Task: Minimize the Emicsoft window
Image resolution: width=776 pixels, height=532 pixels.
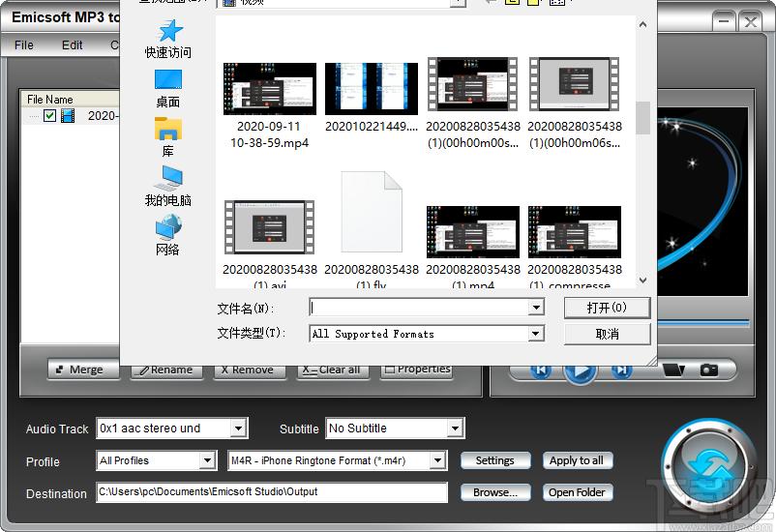Action: [724, 22]
